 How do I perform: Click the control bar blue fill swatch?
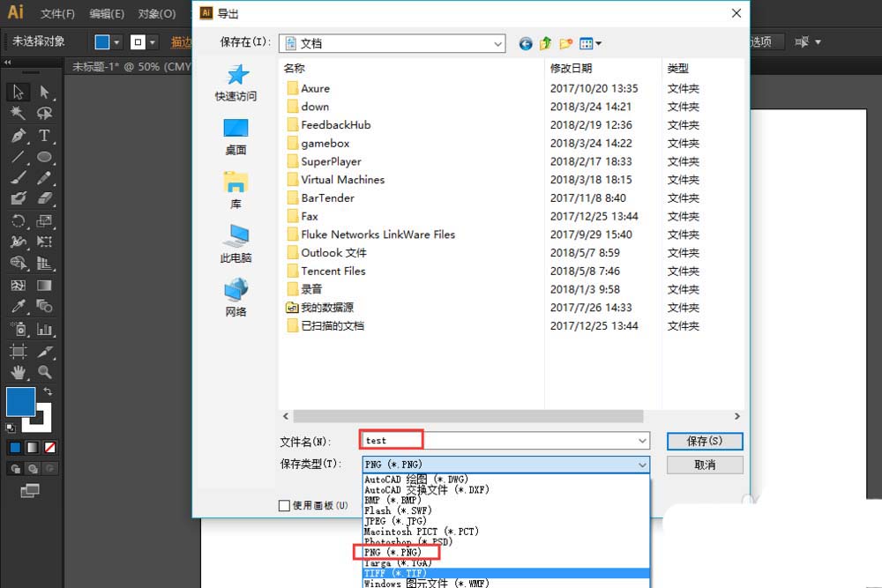pyautogui.click(x=102, y=41)
